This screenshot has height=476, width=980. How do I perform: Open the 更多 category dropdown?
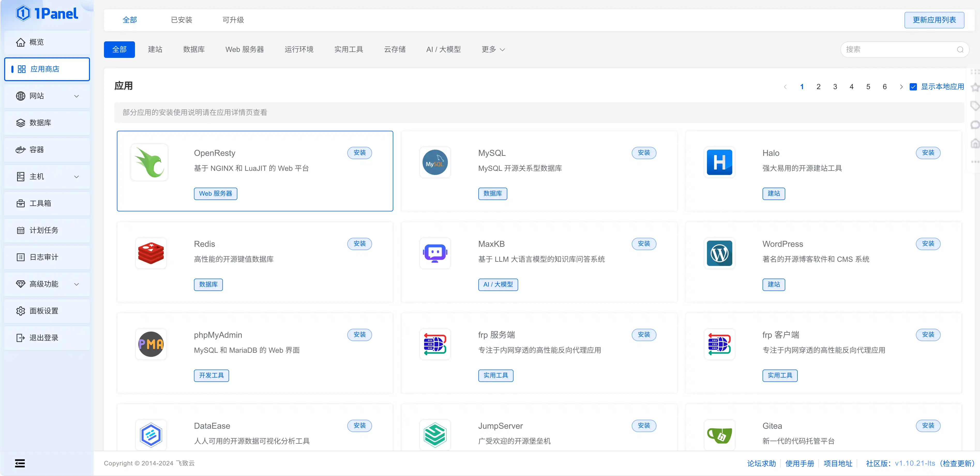point(493,49)
